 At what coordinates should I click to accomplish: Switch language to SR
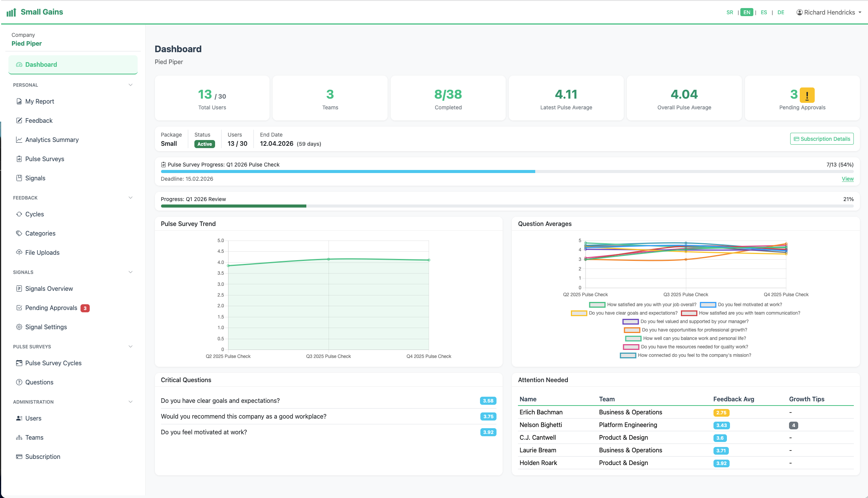pos(730,12)
